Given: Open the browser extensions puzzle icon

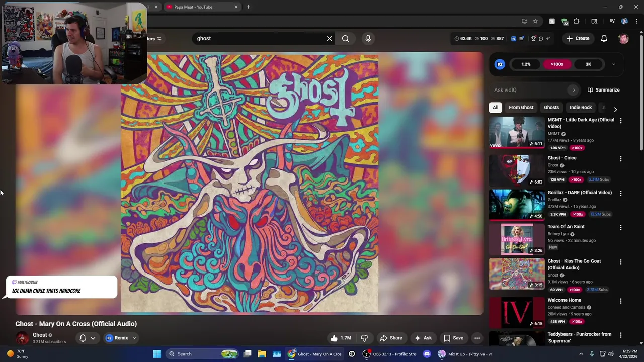Looking at the screenshot, I should (x=577, y=21).
